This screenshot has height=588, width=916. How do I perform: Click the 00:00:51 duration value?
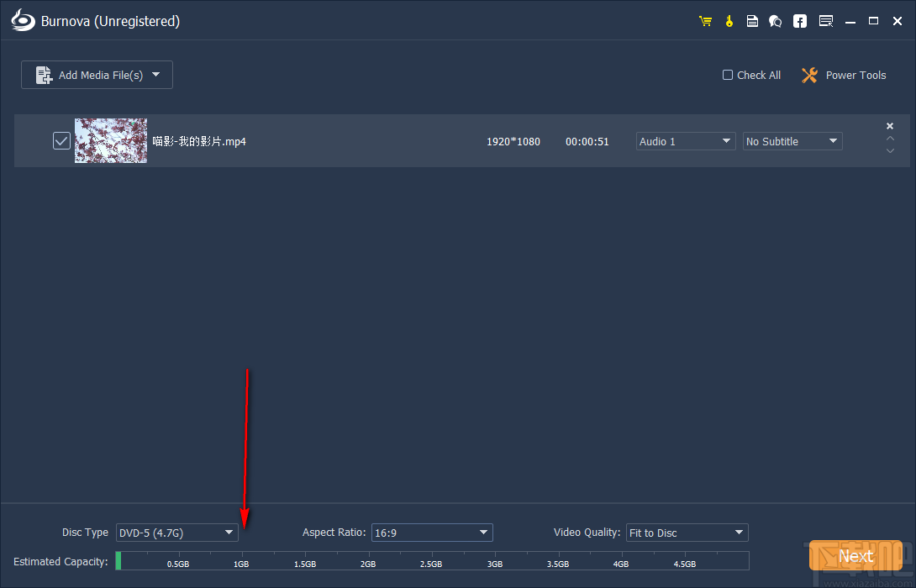pos(587,141)
